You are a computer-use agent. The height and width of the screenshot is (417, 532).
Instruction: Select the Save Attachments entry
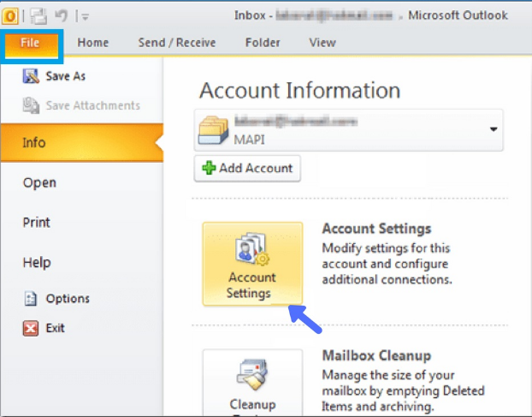(x=92, y=105)
